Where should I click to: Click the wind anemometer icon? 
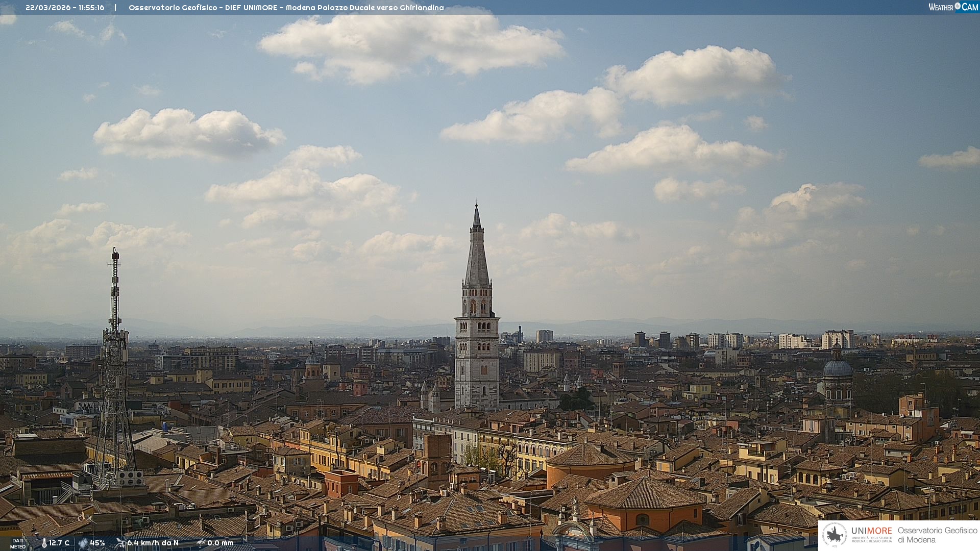[120, 543]
